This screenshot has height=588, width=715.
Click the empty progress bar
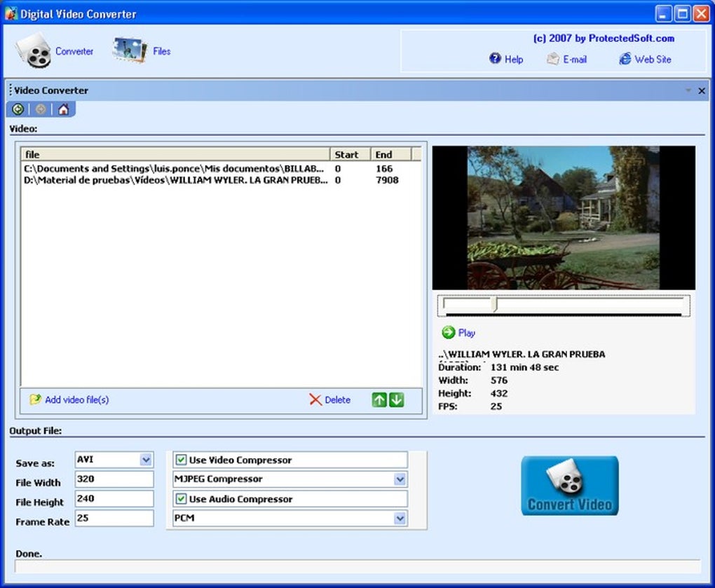[x=357, y=566]
